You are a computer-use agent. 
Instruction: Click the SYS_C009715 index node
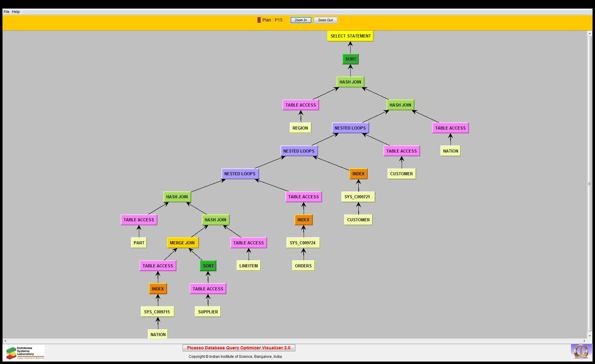click(157, 312)
